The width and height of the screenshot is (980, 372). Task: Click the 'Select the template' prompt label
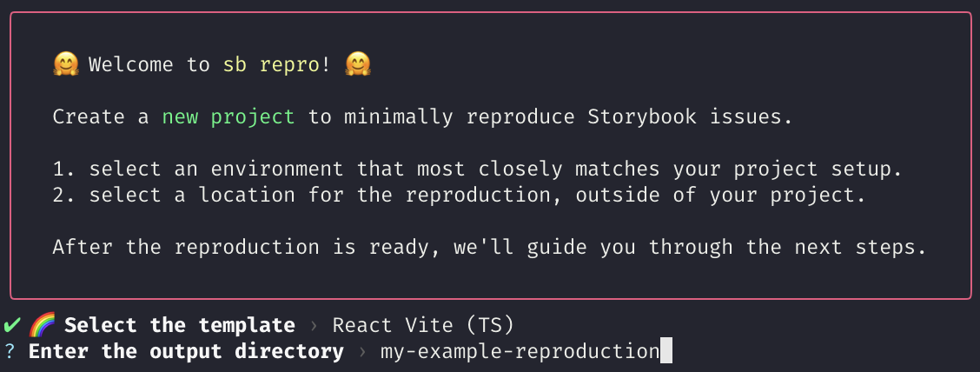click(x=180, y=325)
